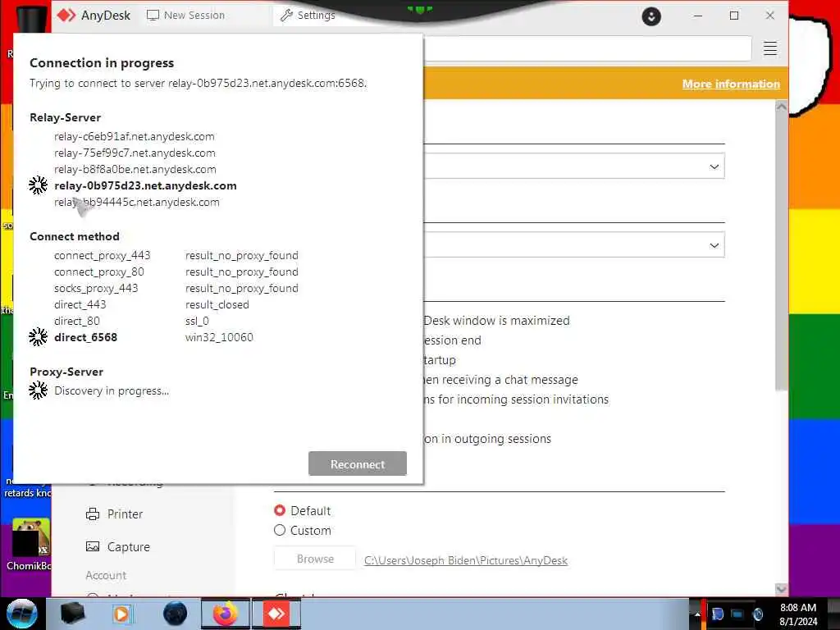840x630 pixels.
Task: Select the Default radio option
Action: point(280,510)
